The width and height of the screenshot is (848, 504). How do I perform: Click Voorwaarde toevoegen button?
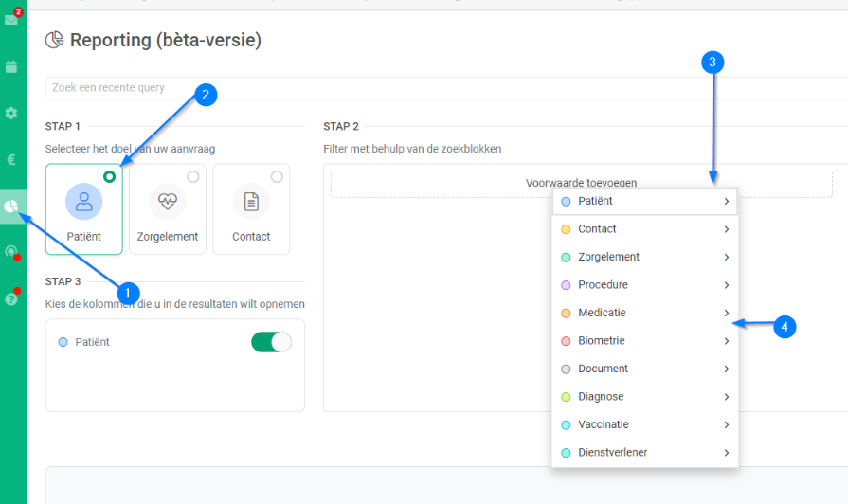581,183
